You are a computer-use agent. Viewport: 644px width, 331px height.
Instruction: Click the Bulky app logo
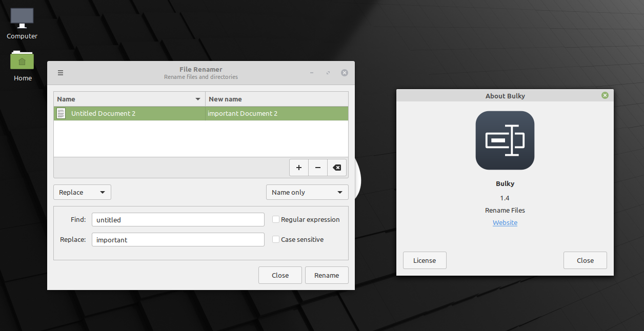(505, 140)
